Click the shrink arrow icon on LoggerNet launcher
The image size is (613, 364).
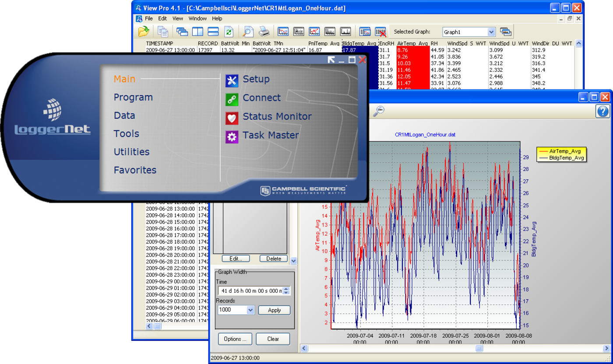pyautogui.click(x=331, y=60)
